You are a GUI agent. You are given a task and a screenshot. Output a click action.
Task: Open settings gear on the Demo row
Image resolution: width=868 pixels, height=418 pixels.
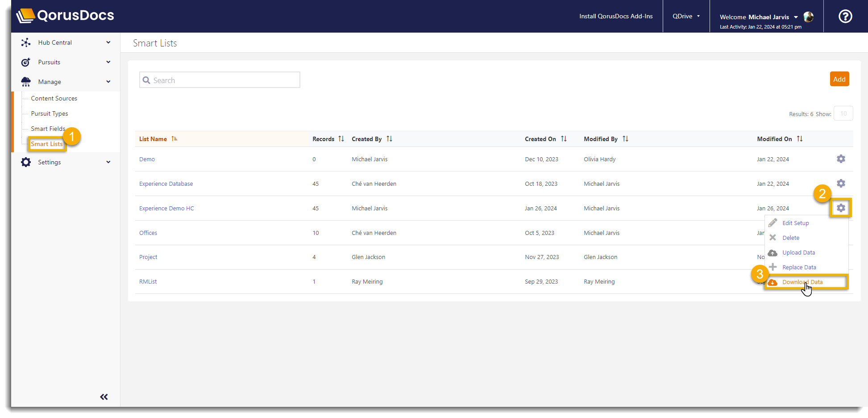[841, 159]
